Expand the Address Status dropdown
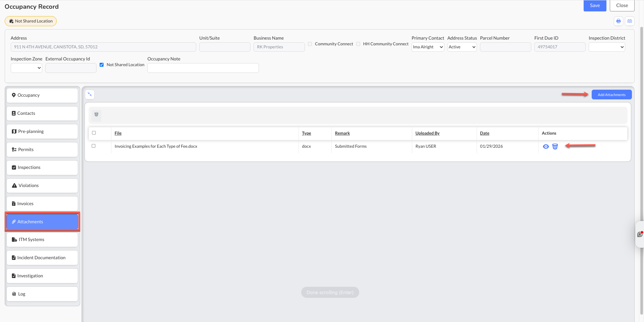 (x=462, y=47)
